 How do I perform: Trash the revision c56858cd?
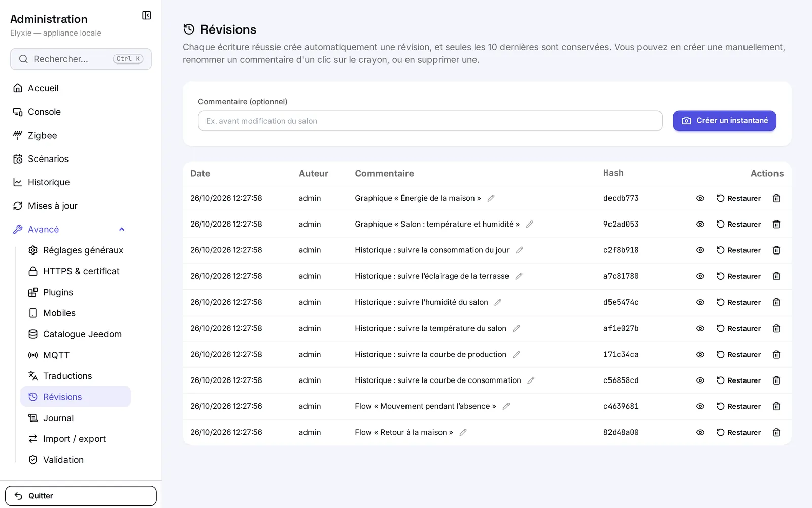(x=776, y=380)
